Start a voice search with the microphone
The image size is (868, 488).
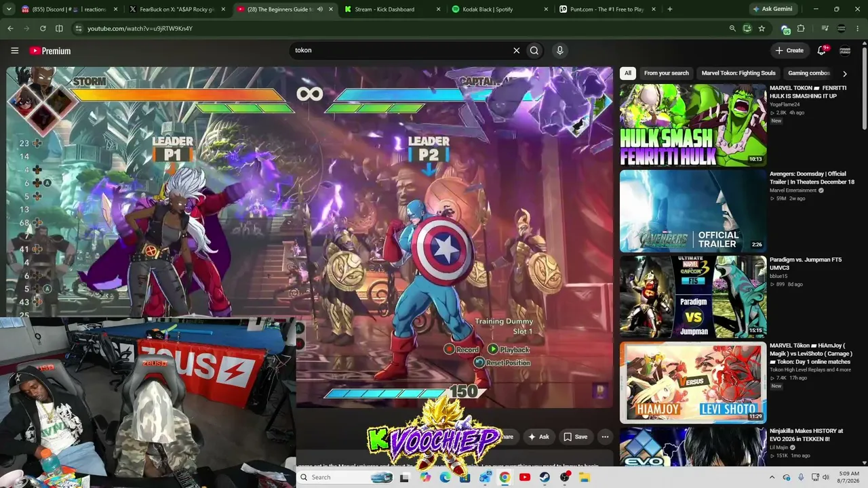(x=559, y=50)
